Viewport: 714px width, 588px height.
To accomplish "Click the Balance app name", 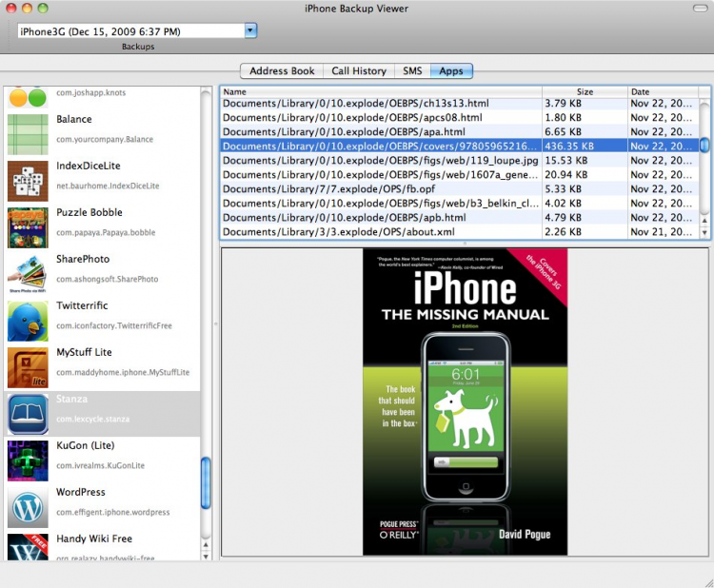I will click(73, 119).
